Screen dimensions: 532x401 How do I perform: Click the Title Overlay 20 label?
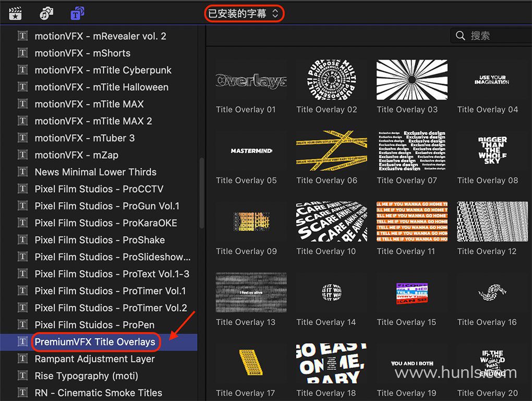488,393
